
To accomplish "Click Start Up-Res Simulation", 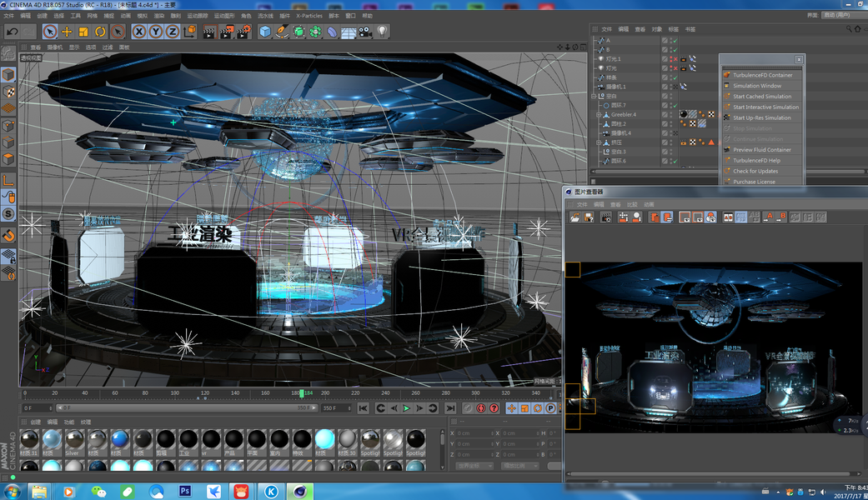I will [762, 117].
